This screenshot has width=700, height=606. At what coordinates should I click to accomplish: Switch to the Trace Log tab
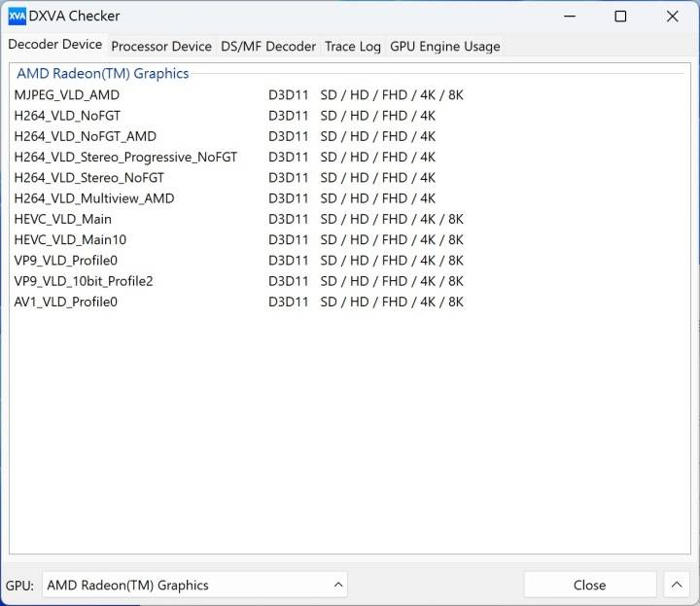(x=353, y=46)
